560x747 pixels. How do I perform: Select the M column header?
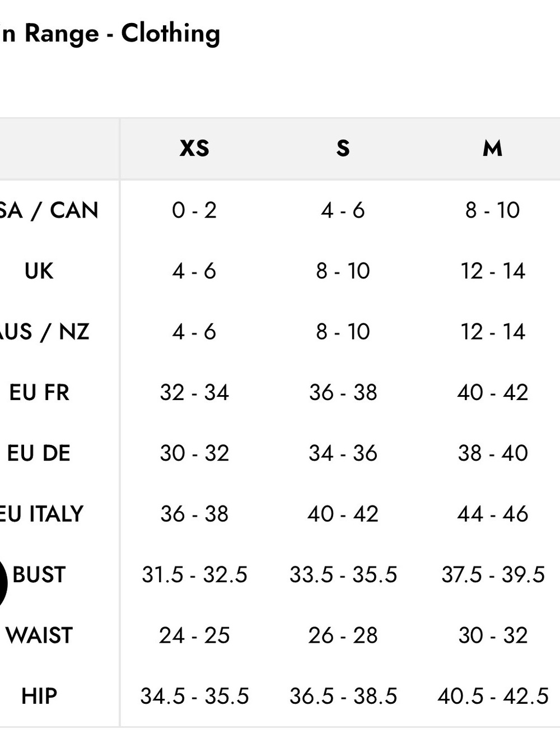tap(492, 149)
